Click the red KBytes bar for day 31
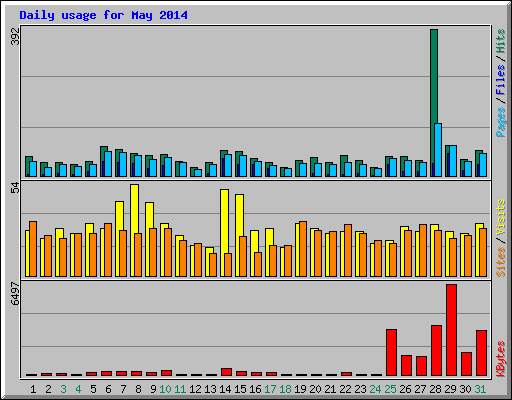Screen dimensions: 512x400 481,353
